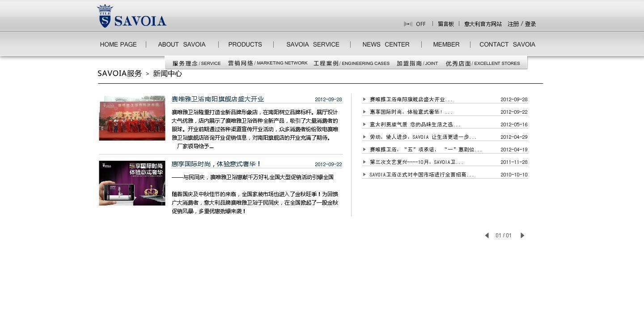644x317 pixels.
Task: Open the NEWS CENTER menu
Action: pyautogui.click(x=386, y=44)
